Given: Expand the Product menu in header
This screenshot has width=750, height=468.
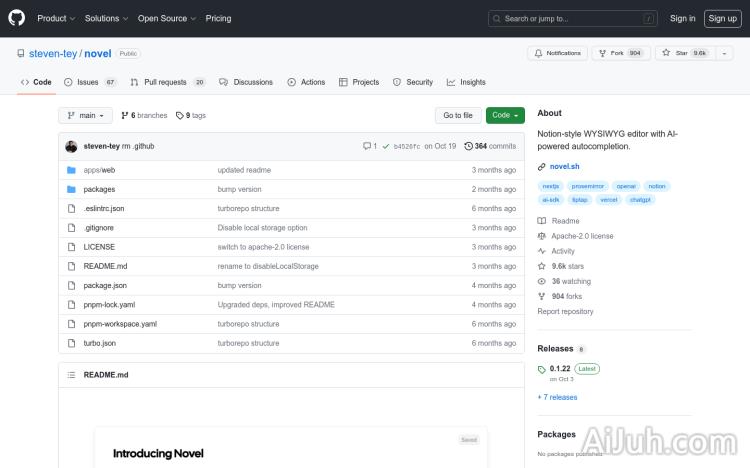Looking at the screenshot, I should coord(55,18).
